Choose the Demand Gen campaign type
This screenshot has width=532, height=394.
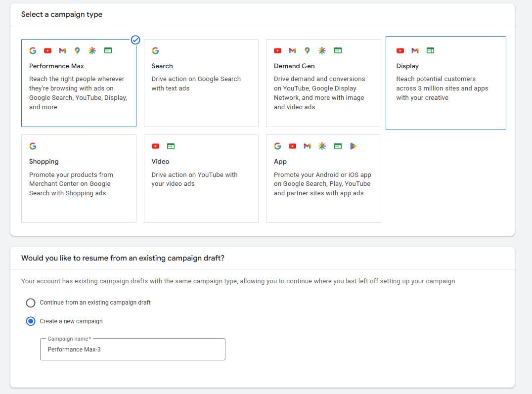323,83
